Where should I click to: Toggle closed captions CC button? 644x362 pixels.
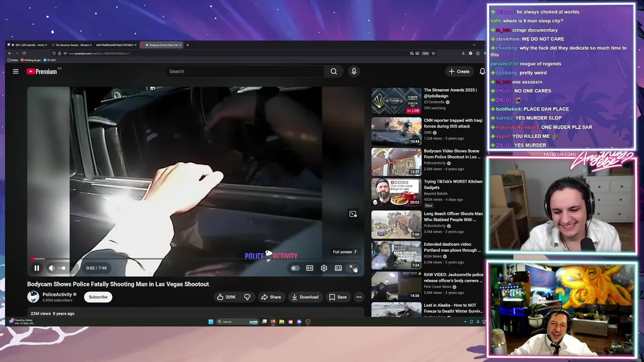click(310, 268)
